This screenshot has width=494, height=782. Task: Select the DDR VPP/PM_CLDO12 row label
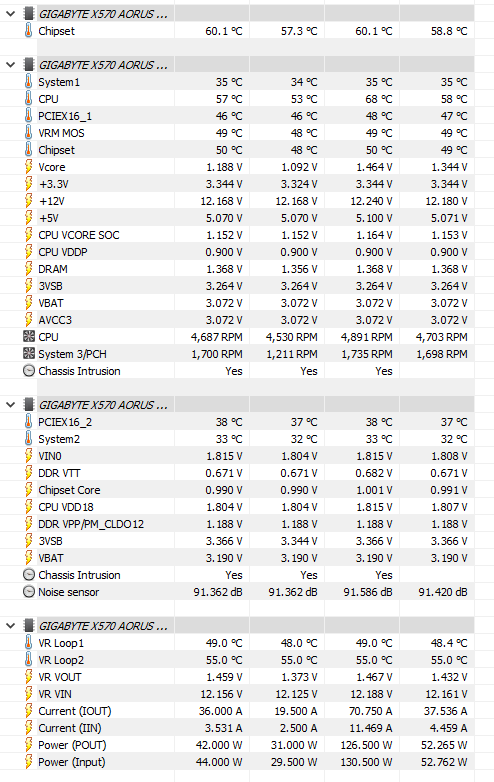pyautogui.click(x=91, y=524)
